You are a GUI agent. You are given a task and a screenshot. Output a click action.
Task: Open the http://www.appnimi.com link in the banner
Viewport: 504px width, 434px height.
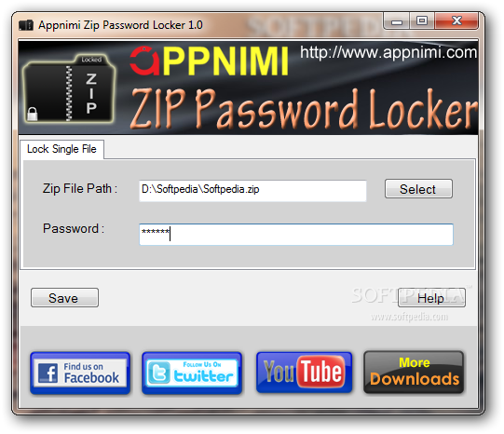click(388, 53)
